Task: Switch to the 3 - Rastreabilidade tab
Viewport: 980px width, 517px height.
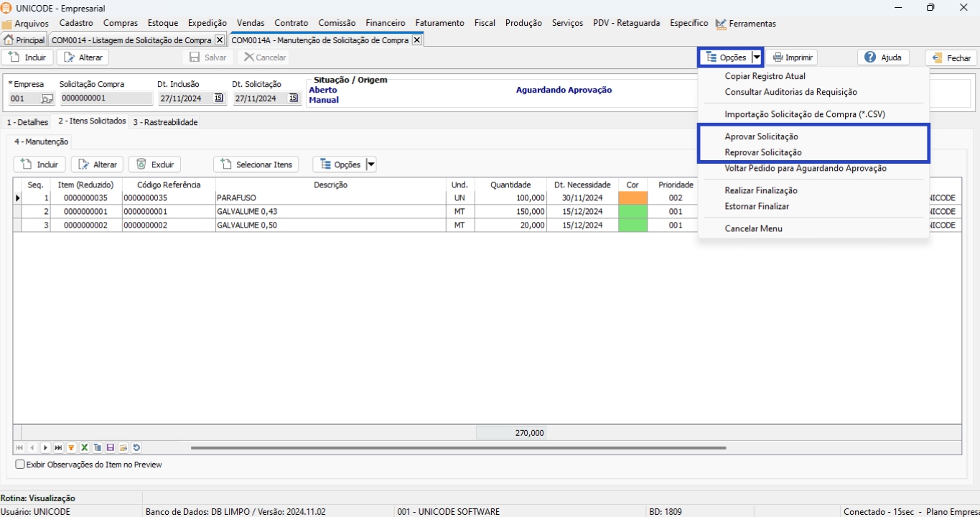Action: (x=164, y=122)
